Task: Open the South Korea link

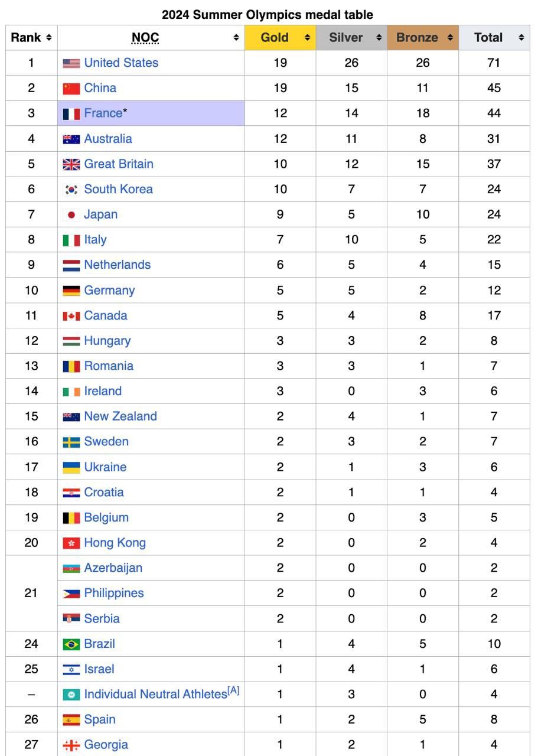Action: tap(118, 189)
